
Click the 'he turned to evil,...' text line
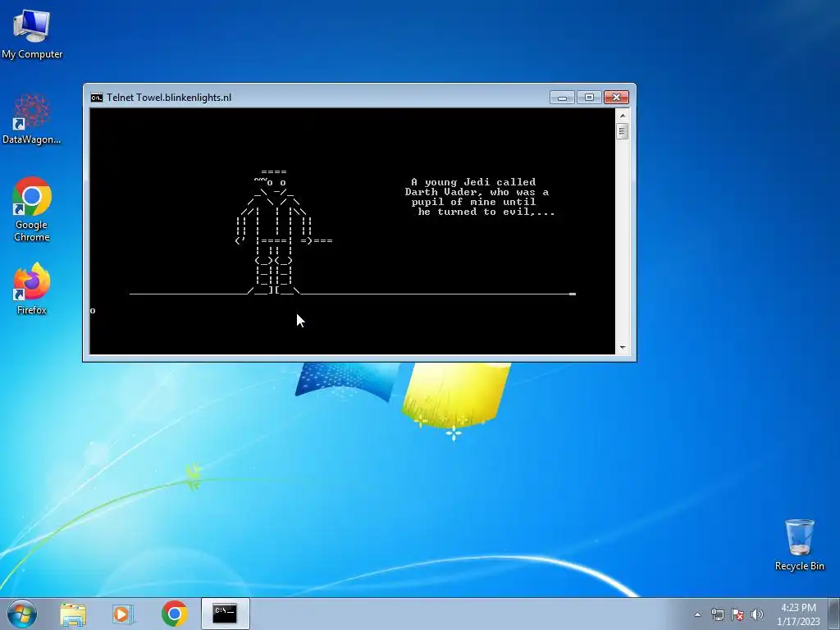(x=486, y=212)
